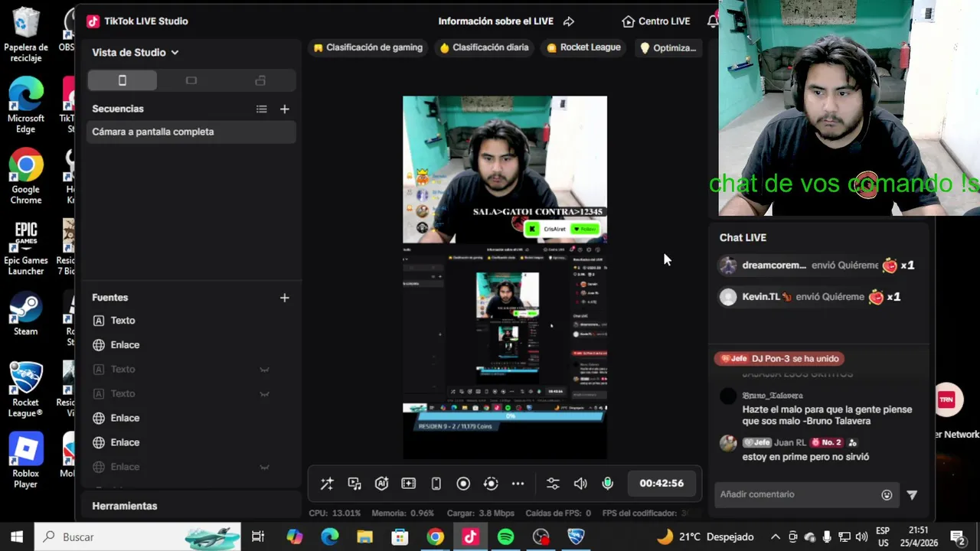Screen dimensions: 980x551
Task: Show the dimmed Enlace source via eye icon
Action: [264, 467]
